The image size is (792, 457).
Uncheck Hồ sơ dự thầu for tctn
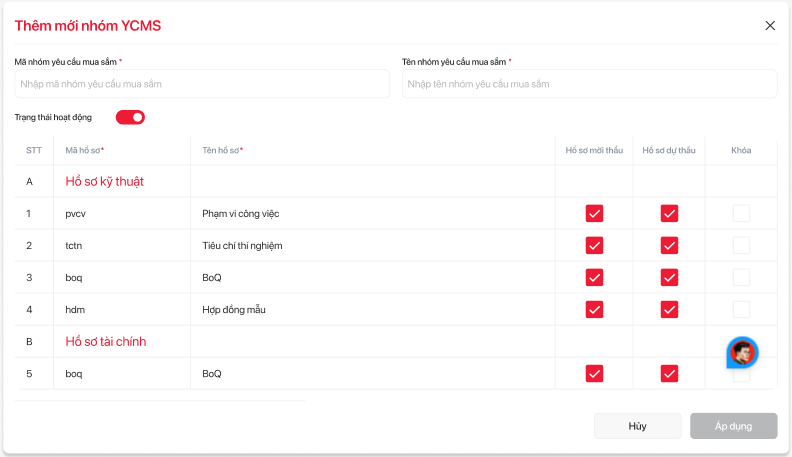669,245
